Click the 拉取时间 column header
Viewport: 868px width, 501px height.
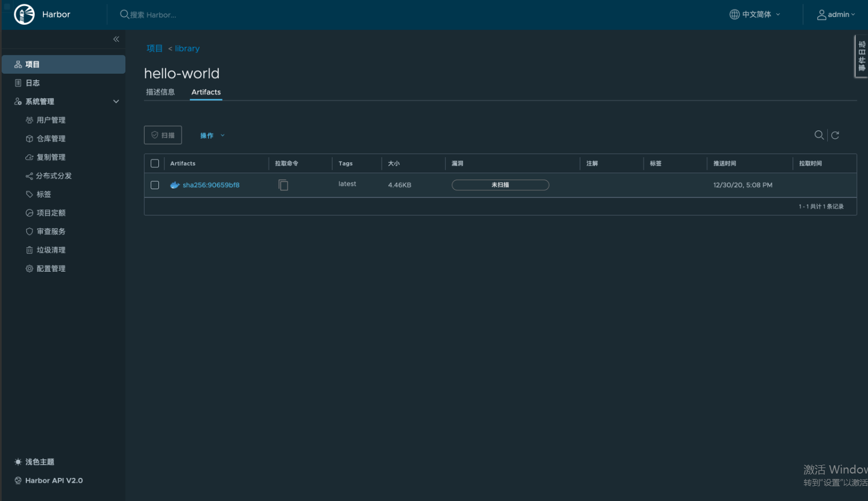pyautogui.click(x=810, y=163)
